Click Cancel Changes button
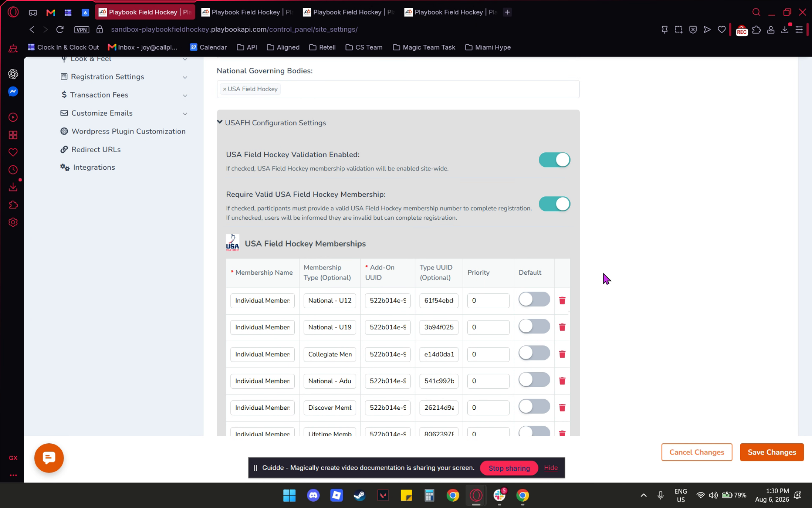Image resolution: width=812 pixels, height=508 pixels. [697, 452]
